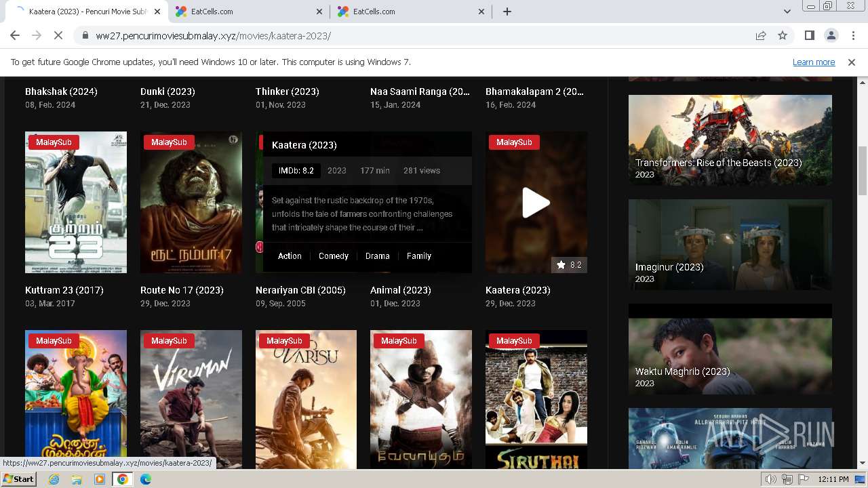The width and height of the screenshot is (868, 488).
Task: Select the Action genre tag
Action: click(290, 256)
